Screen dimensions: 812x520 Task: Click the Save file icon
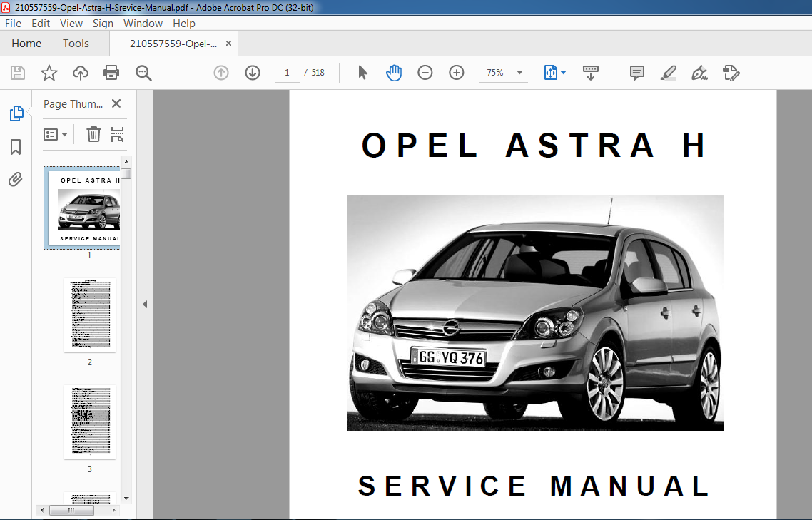click(x=18, y=73)
